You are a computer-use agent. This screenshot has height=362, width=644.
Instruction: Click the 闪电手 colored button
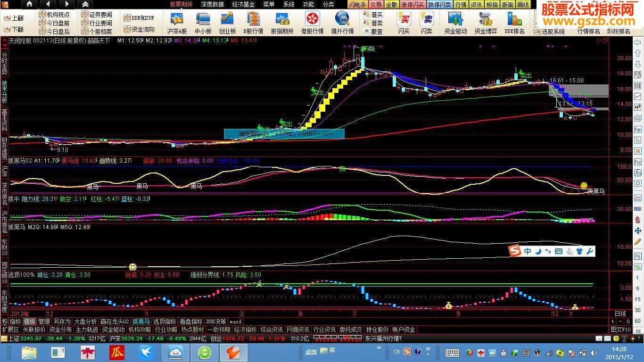pos(357,4)
